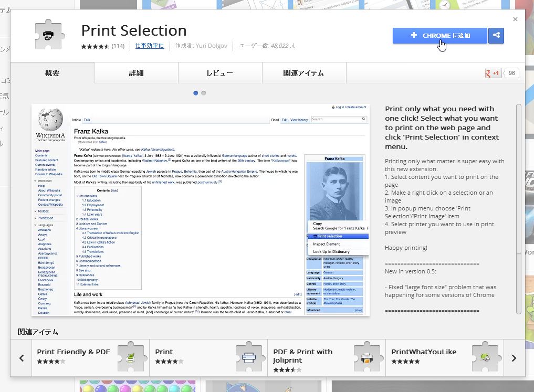Switch to the レビュー tab
534x392 pixels.
[220, 73]
